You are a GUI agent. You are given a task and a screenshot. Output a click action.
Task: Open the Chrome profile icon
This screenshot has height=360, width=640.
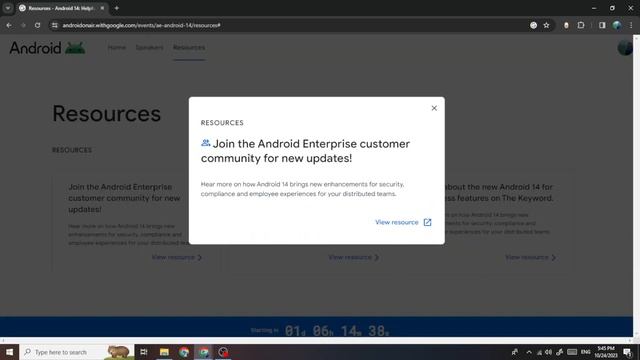pyautogui.click(x=617, y=25)
